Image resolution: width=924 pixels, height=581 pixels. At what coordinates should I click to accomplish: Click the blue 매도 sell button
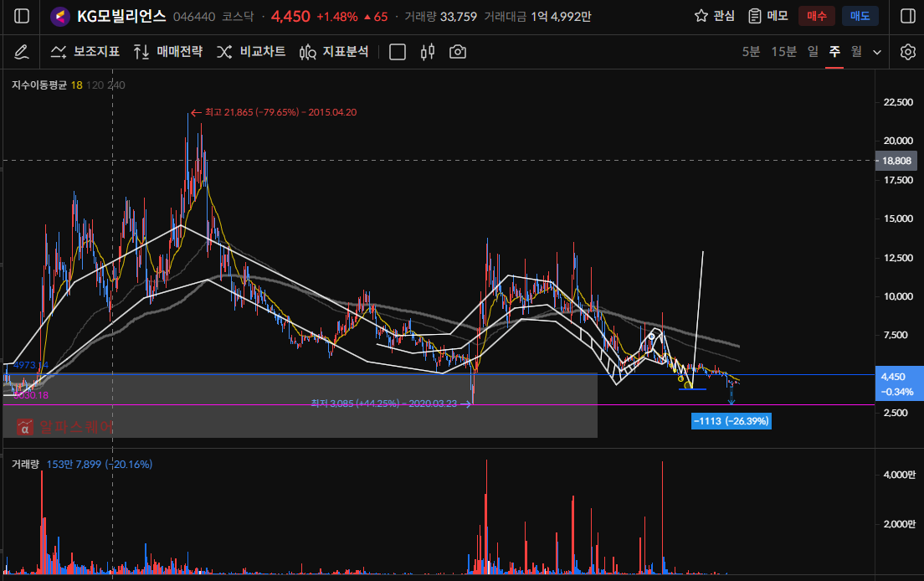point(860,16)
